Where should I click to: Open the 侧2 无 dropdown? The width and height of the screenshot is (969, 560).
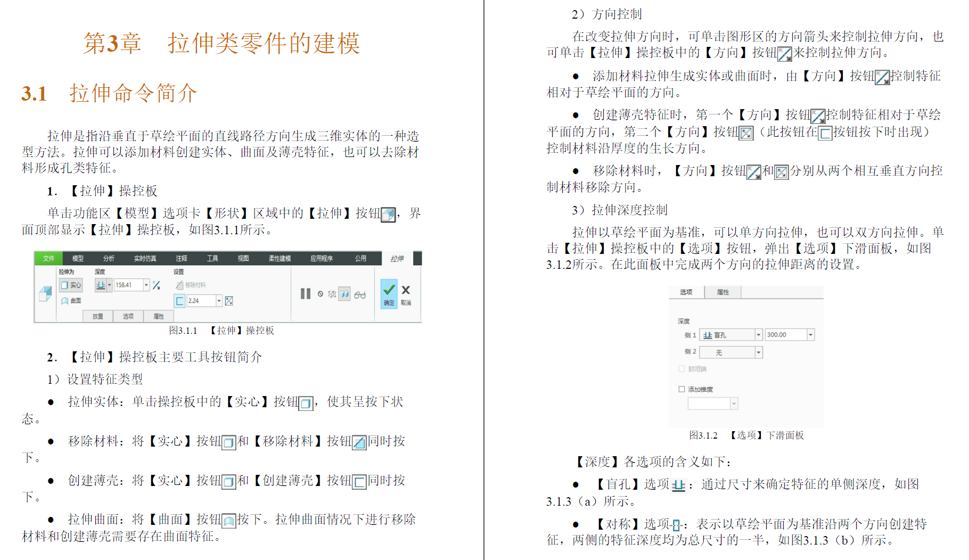click(758, 352)
